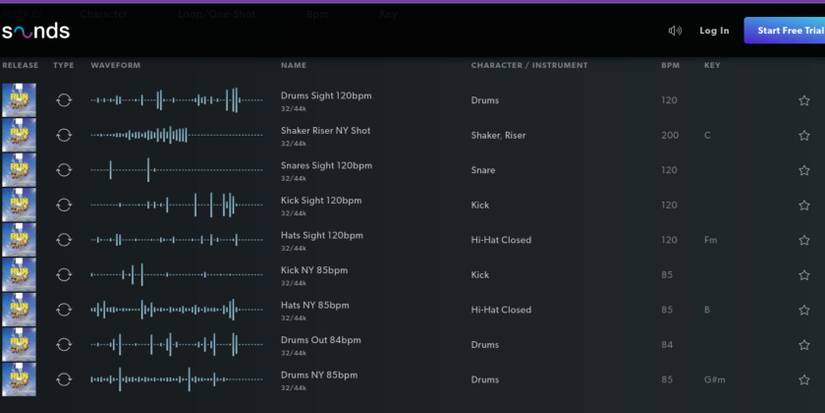This screenshot has width=825, height=413.
Task: Favorite Drums NY 85bpm with star
Action: (804, 380)
